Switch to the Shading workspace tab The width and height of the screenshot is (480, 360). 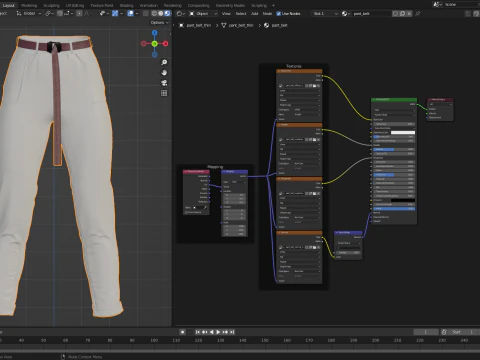(x=126, y=5)
